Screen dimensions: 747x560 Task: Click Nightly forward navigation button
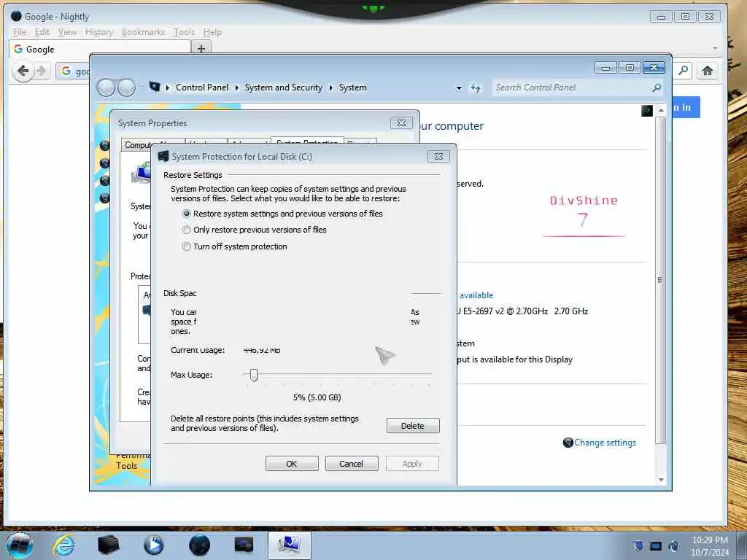click(x=42, y=71)
